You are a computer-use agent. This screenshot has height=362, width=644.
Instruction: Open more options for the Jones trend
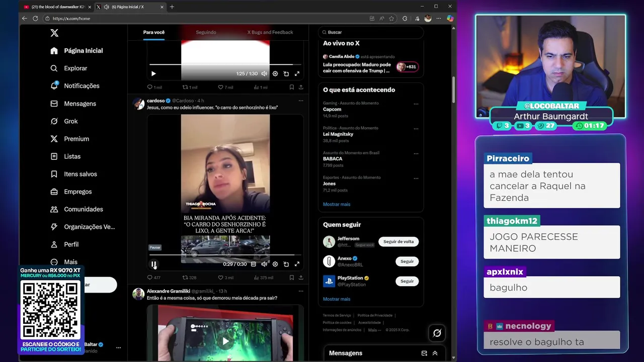416,178
